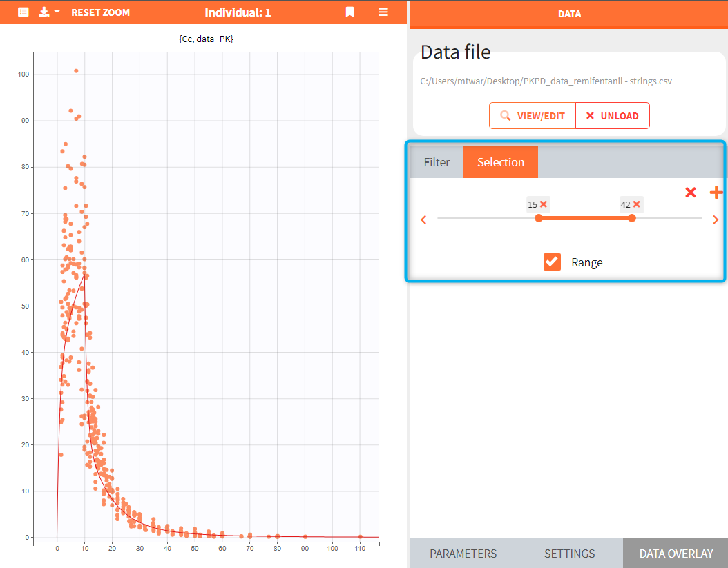
Task: Add new selection with plus icon
Action: 716,193
